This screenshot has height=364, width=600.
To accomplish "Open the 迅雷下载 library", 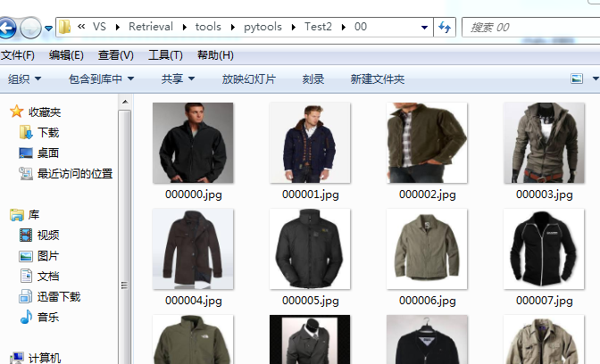I will [59, 297].
